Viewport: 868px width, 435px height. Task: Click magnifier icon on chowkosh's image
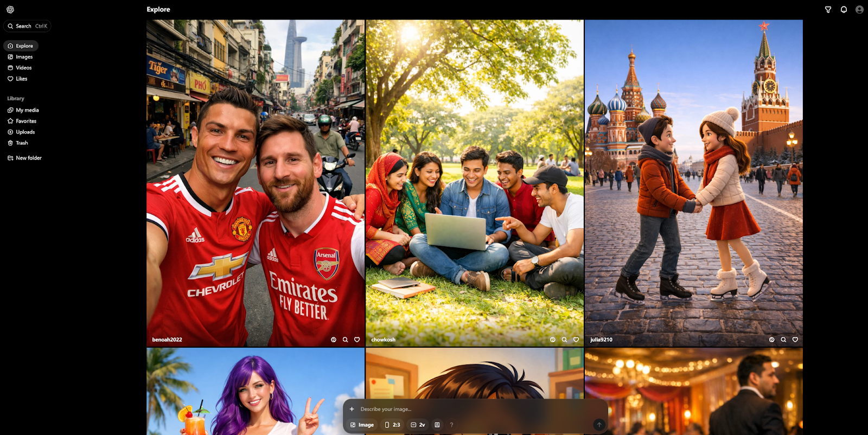(x=564, y=340)
